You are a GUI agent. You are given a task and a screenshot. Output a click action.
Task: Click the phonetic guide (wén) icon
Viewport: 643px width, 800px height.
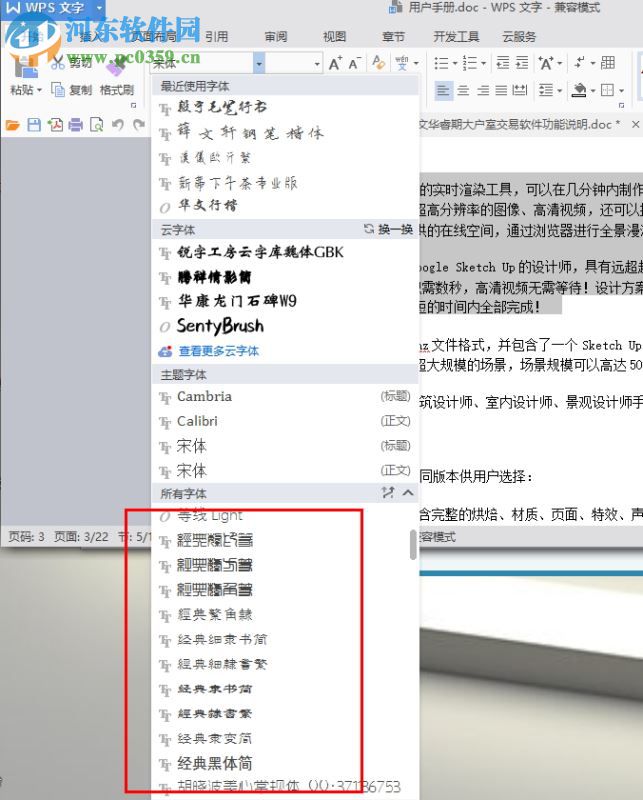click(x=402, y=63)
